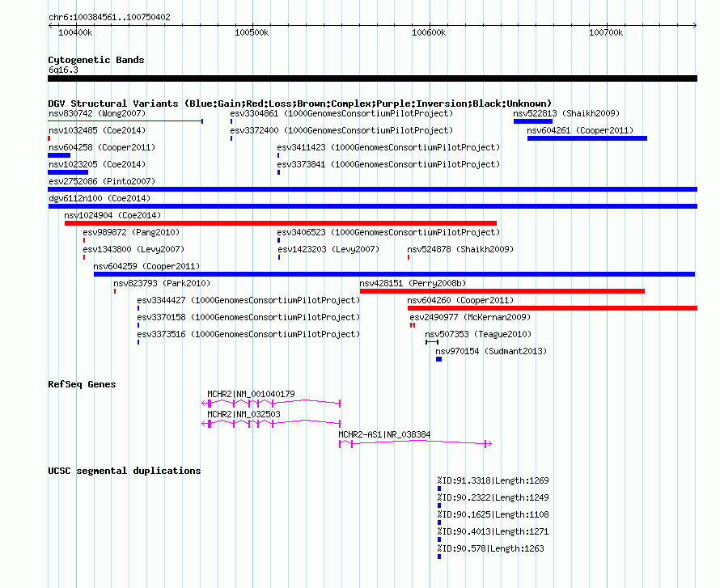The width and height of the screenshot is (720, 588).
Task: Click esv3344427 1000Genomes variant label
Action: [x=248, y=300]
